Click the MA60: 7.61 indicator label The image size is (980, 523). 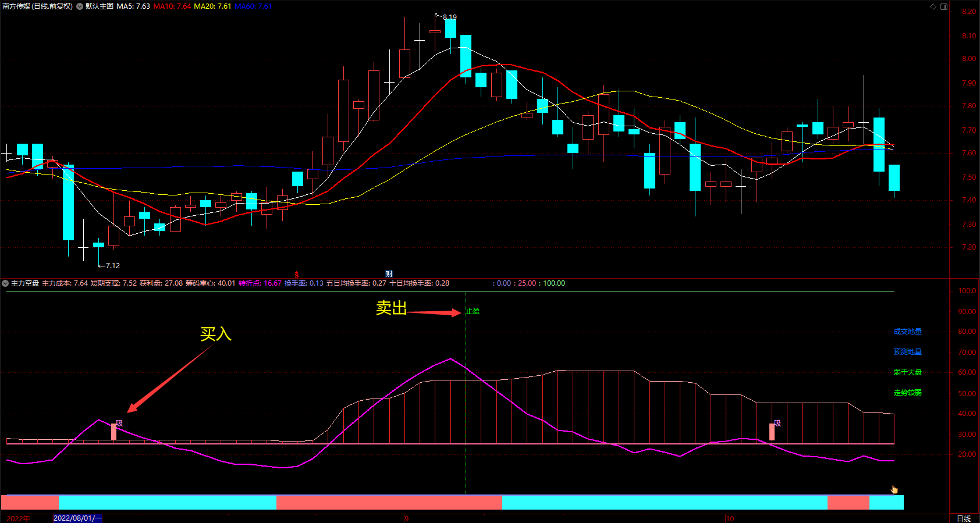(x=253, y=6)
